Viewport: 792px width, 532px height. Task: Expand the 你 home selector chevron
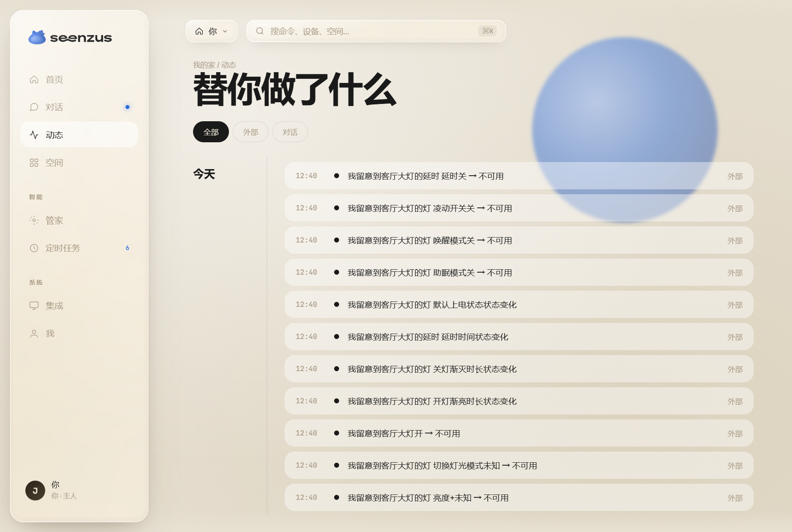(x=225, y=31)
